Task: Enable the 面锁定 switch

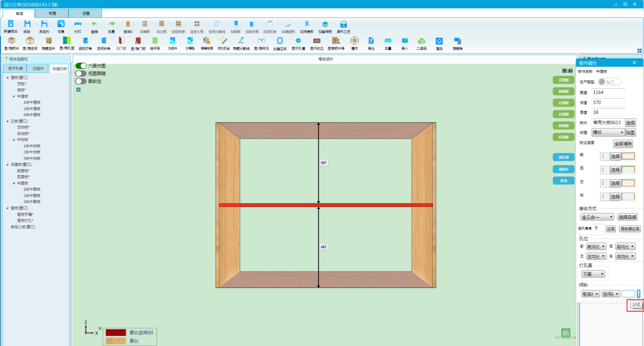Action: point(81,81)
